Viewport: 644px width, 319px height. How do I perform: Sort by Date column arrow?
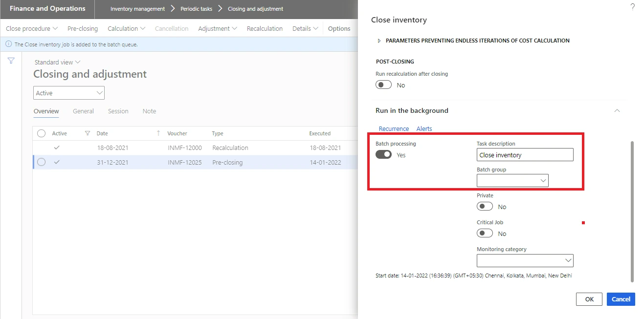(158, 133)
